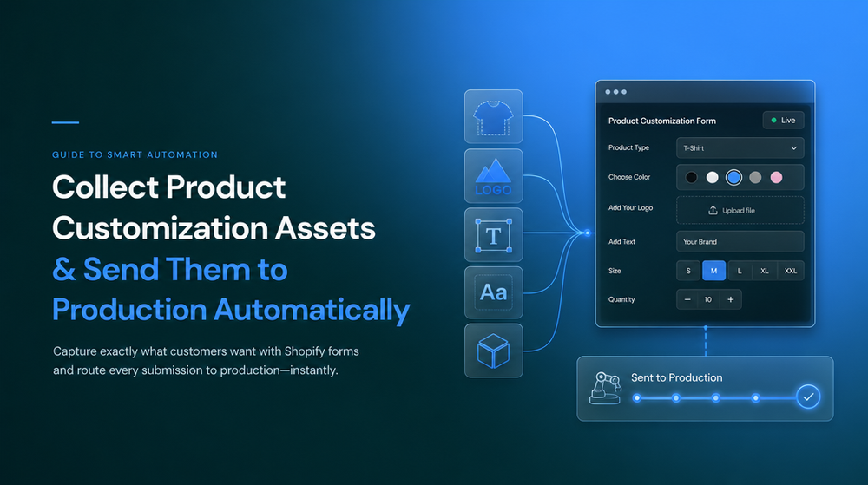
Task: Select the mountain LOGO icon tile
Action: [493, 176]
